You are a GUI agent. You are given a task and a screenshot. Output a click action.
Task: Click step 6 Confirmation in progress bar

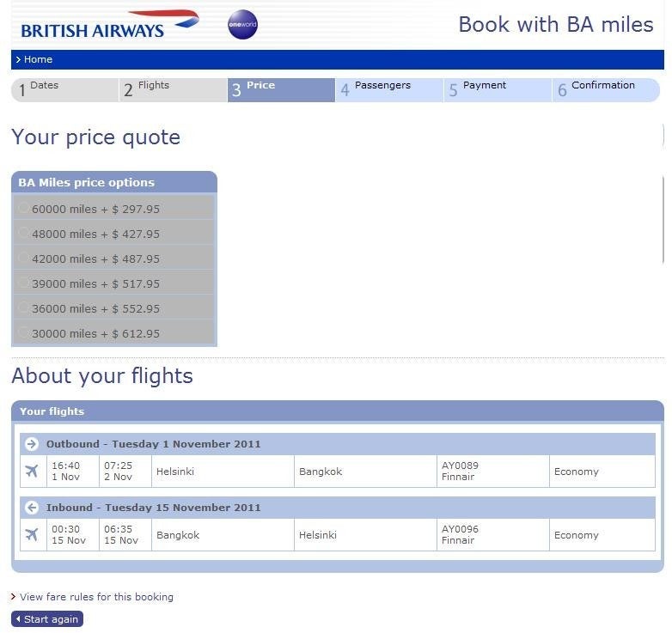tap(605, 89)
